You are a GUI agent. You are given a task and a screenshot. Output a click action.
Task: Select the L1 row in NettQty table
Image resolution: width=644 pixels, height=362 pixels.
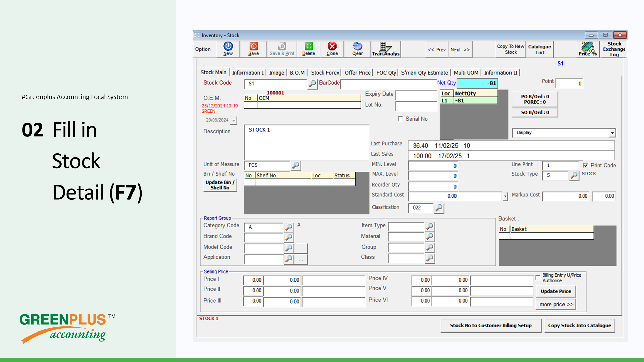tap(469, 100)
